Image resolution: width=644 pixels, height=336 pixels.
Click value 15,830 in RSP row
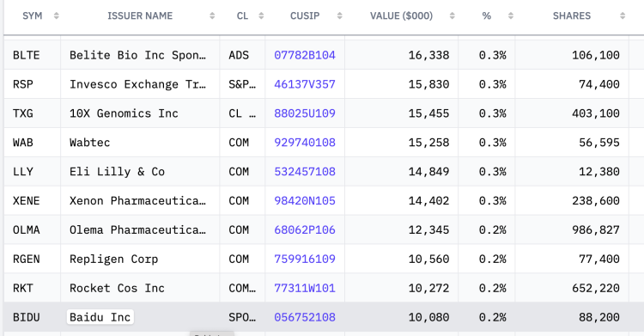point(428,84)
